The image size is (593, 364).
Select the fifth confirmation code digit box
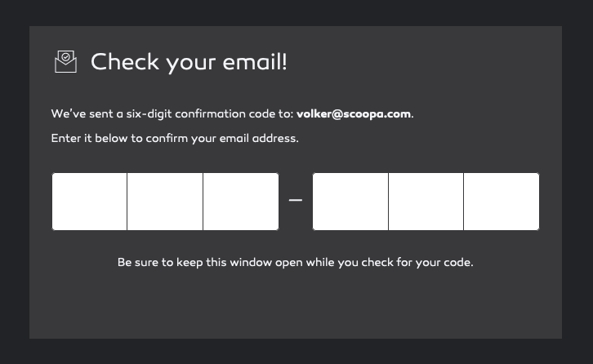(x=426, y=202)
